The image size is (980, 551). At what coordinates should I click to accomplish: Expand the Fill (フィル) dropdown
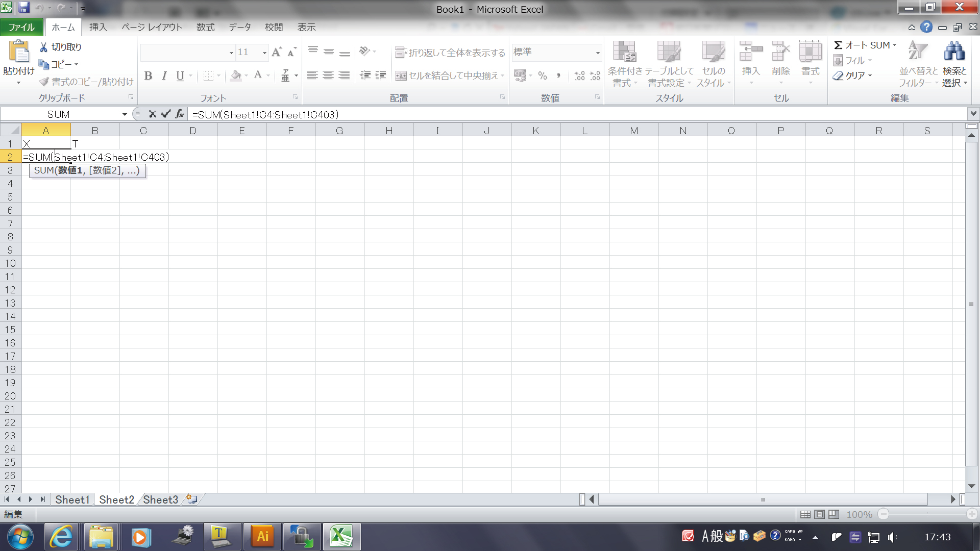pos(870,61)
